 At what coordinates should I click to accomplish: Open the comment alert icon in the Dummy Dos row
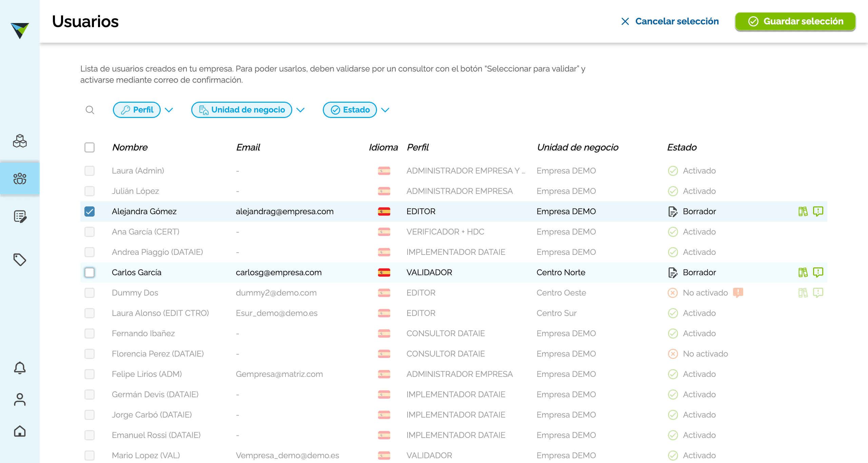pos(818,293)
